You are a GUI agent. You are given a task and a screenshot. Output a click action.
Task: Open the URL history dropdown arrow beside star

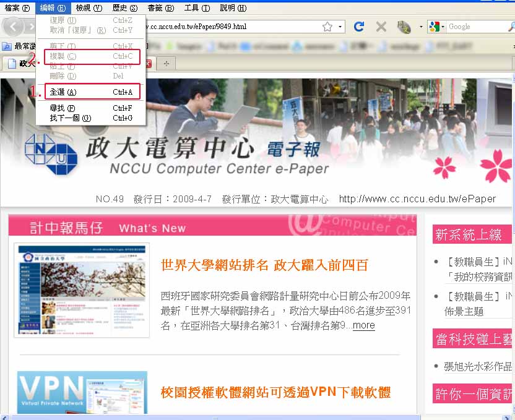tap(340, 27)
